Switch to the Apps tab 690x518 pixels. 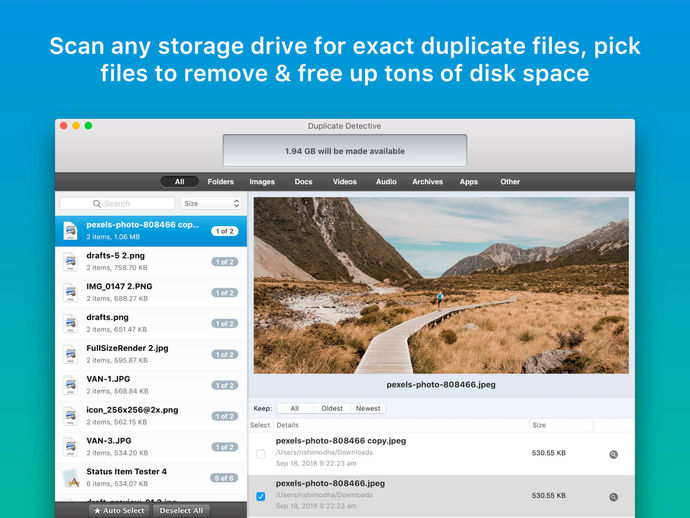(469, 181)
